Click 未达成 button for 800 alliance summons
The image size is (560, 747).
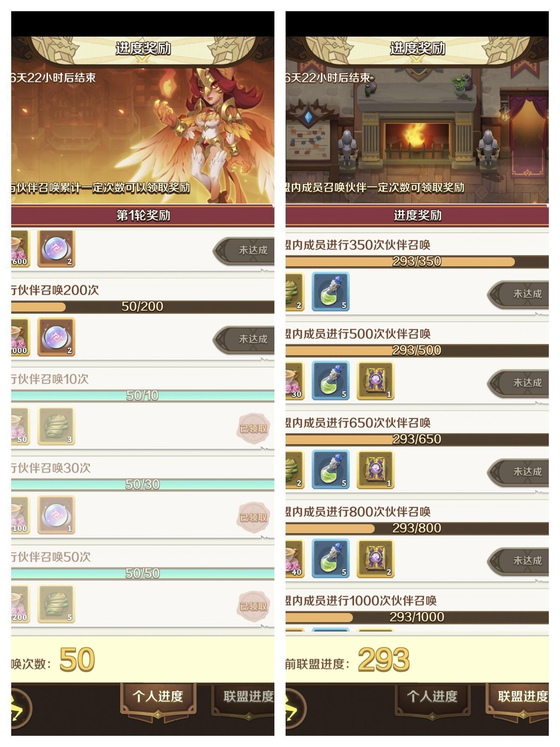518,561
